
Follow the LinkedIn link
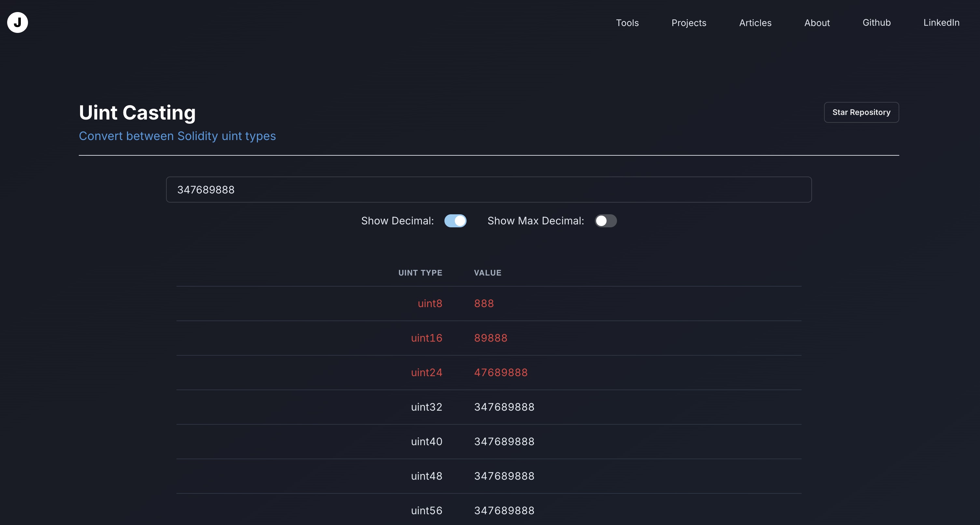[941, 23]
